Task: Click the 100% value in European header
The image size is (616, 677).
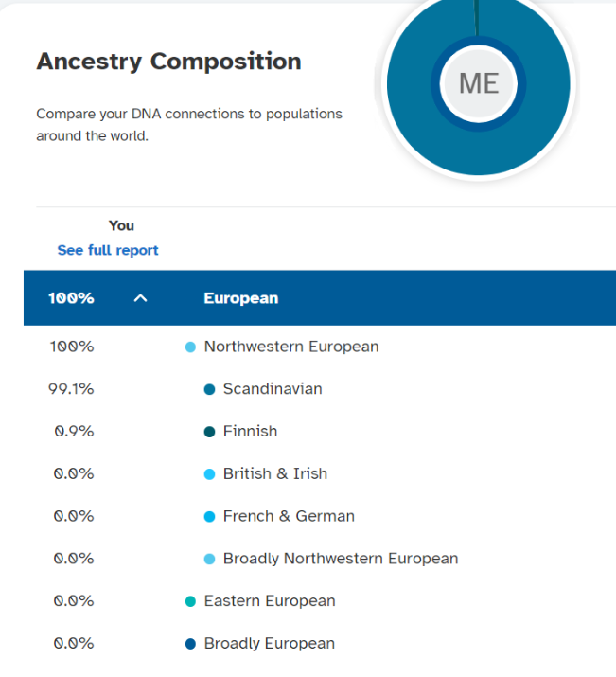Action: [x=71, y=298]
